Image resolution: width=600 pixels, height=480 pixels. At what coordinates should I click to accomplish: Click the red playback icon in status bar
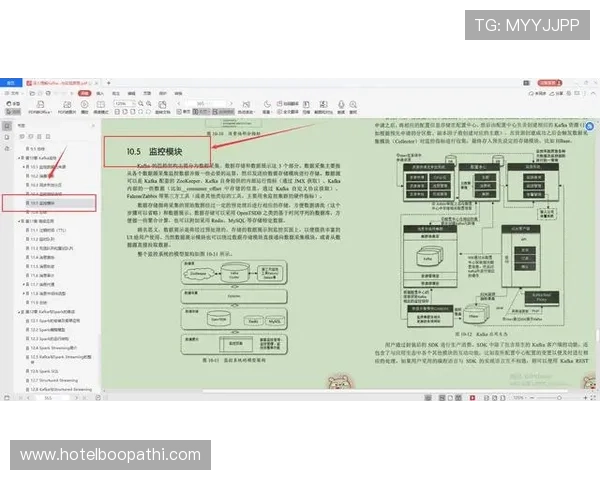point(473,398)
